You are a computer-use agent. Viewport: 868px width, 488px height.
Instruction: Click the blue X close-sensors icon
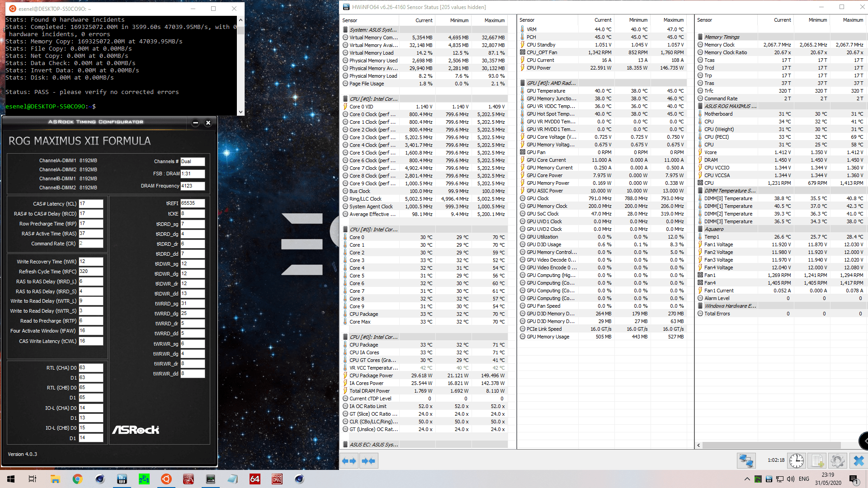pyautogui.click(x=858, y=461)
